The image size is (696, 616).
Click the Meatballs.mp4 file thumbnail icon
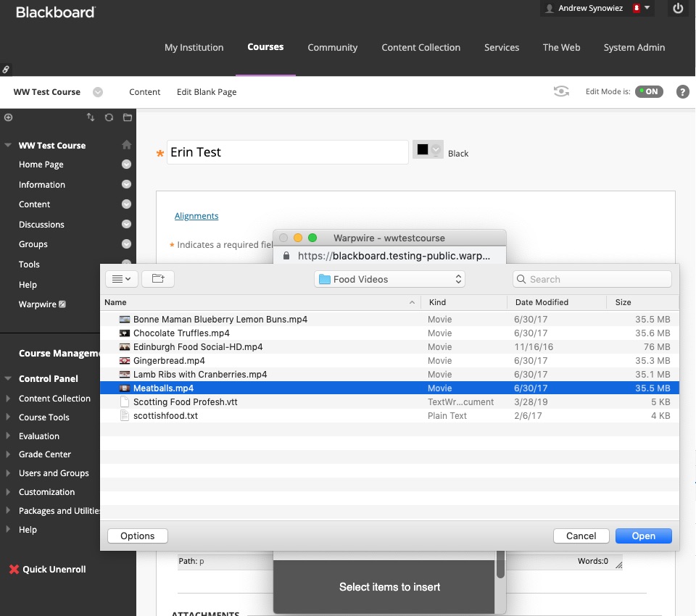(x=125, y=388)
